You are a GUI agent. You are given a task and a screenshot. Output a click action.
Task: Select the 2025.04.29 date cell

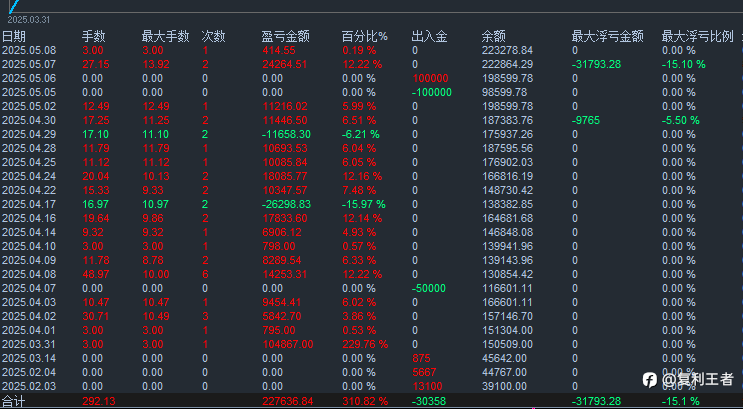click(29, 135)
